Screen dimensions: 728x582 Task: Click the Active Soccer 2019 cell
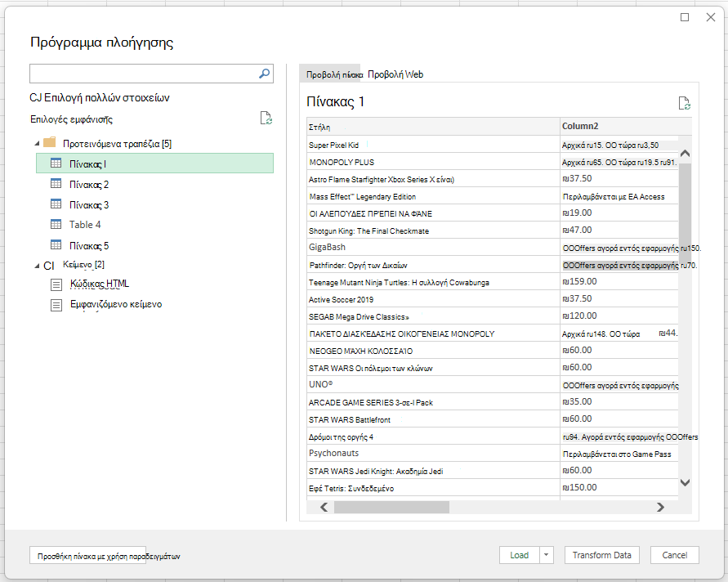(x=433, y=300)
